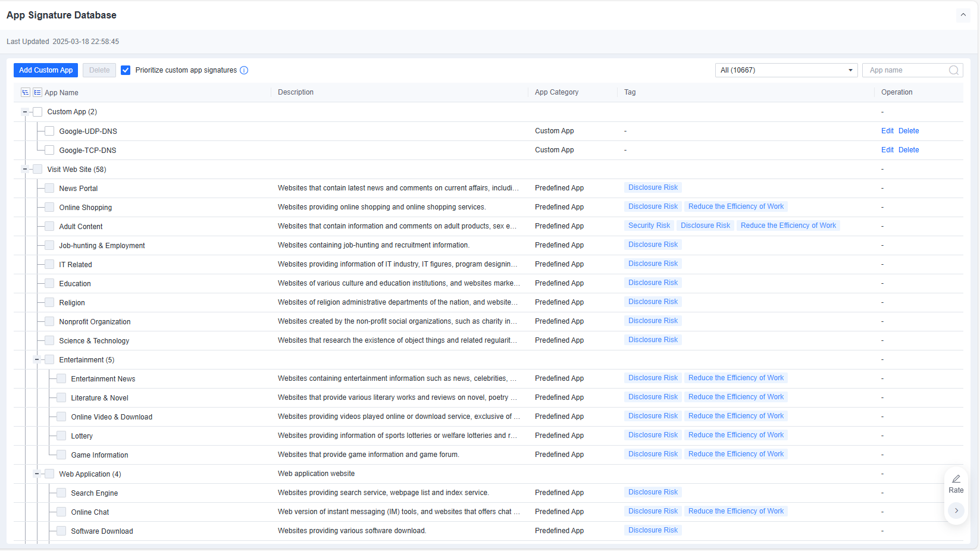
Task: Select the IT Related tree item
Action: pos(76,265)
